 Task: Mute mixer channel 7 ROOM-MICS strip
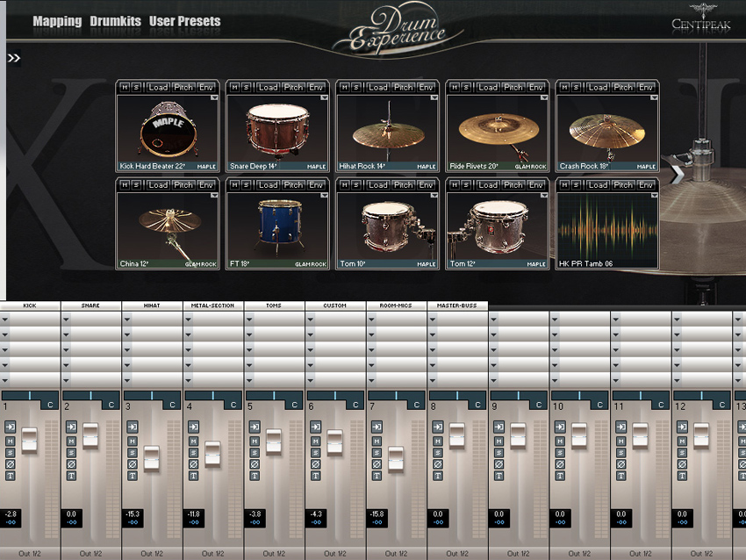click(377, 441)
